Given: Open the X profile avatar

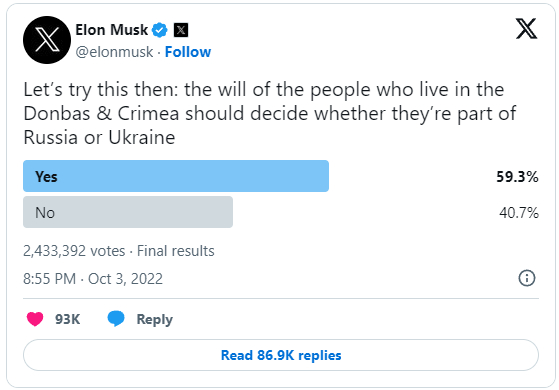Looking at the screenshot, I should pyautogui.click(x=47, y=40).
